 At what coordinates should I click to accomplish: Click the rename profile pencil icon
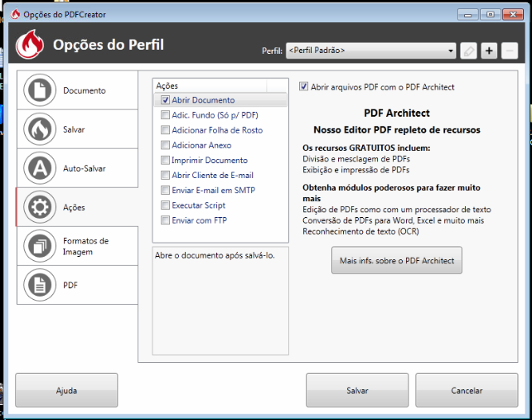coord(468,51)
